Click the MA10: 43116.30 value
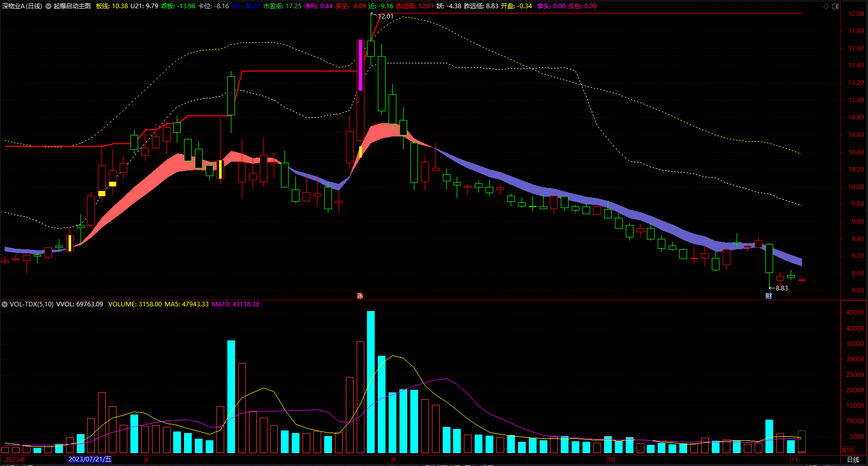This screenshot has width=868, height=466. pos(236,304)
